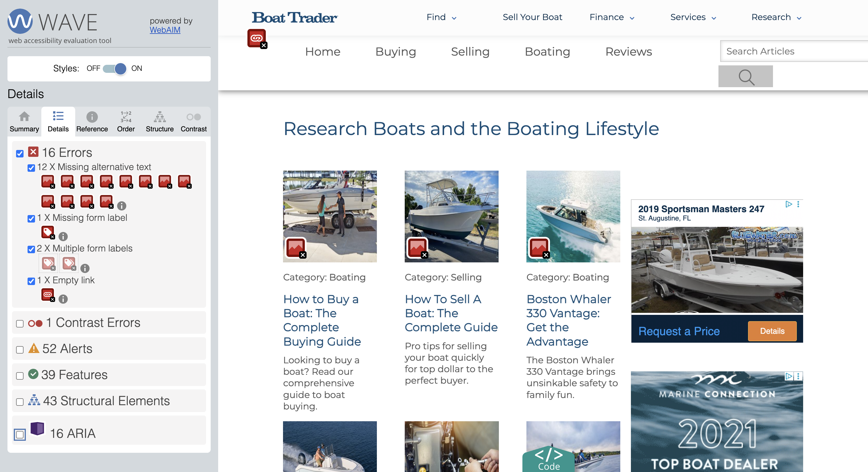The image size is (868, 472).
Task: Uncheck the 16 Errors checkbox
Action: point(20,153)
